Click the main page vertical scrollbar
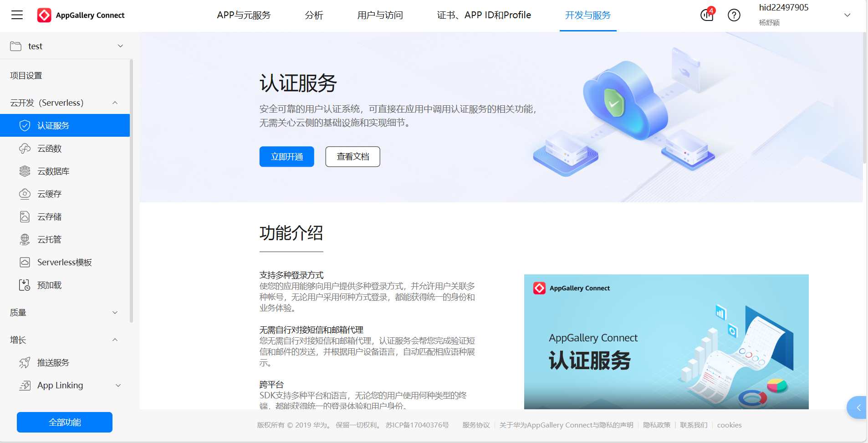 pos(864,98)
